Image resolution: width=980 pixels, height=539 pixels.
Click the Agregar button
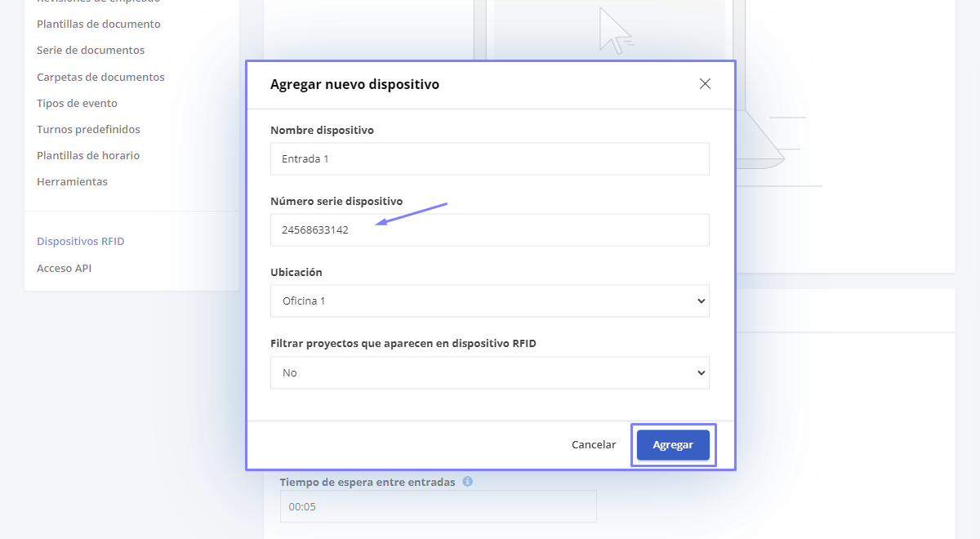coord(673,445)
